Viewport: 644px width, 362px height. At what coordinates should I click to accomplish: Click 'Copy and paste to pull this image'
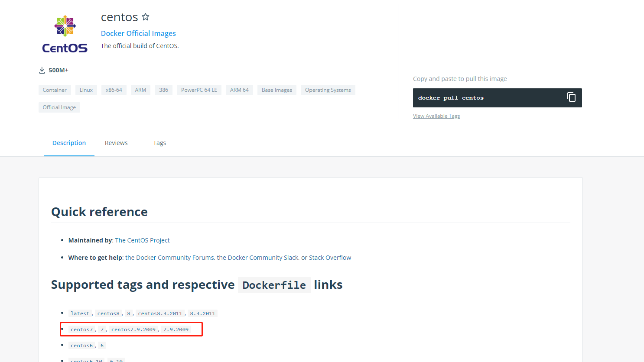coord(460,79)
